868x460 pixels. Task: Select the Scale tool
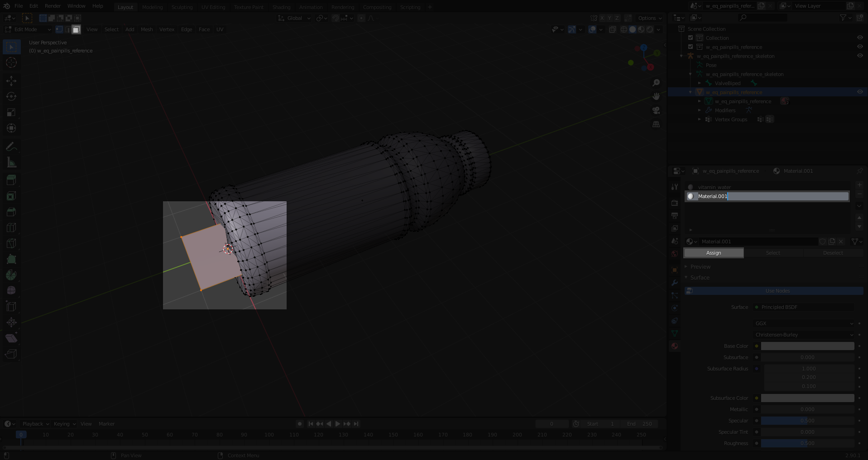pyautogui.click(x=11, y=113)
